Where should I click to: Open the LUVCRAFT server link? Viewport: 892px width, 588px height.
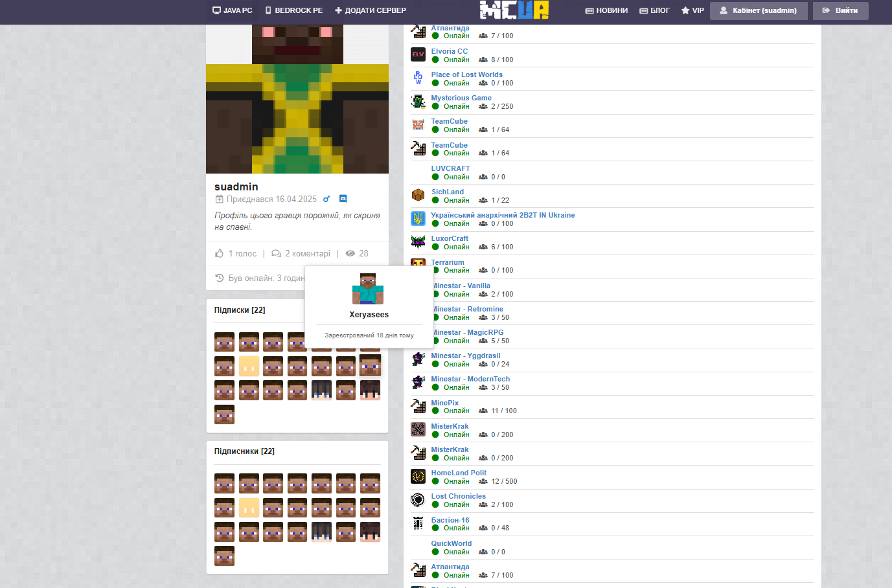pyautogui.click(x=450, y=168)
